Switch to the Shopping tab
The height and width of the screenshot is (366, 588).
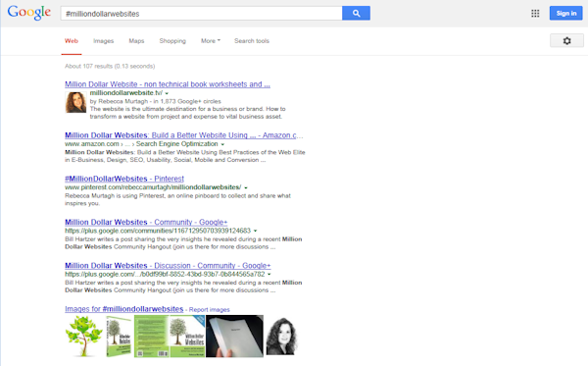pyautogui.click(x=172, y=41)
